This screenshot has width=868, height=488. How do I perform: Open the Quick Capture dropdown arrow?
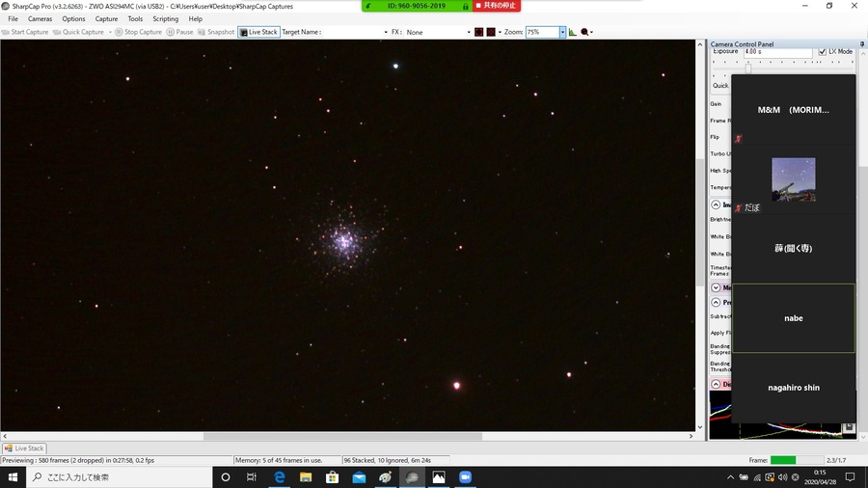(x=110, y=32)
